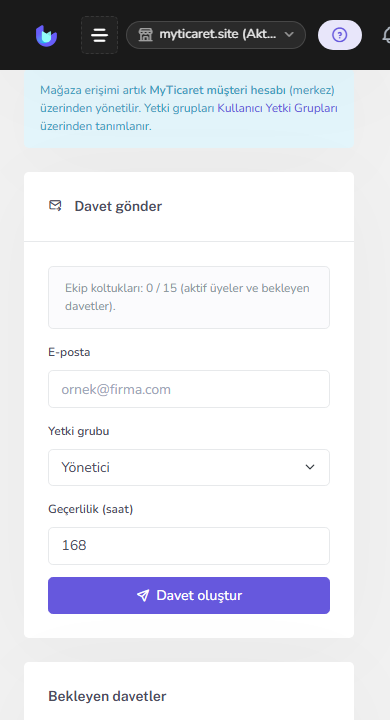The image size is (390, 720).
Task: Click the Geçerlilik (saat) label
Action: [x=90, y=509]
